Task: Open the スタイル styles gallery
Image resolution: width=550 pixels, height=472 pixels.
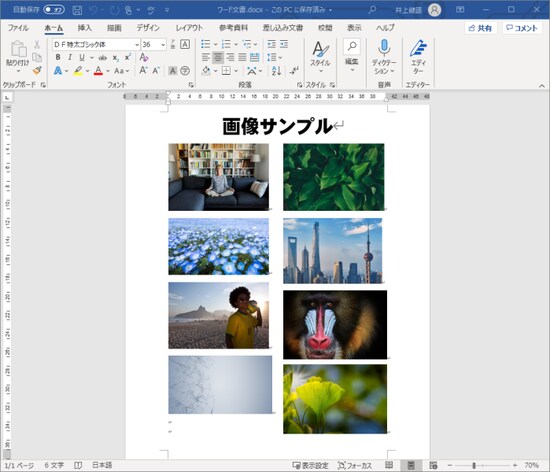Action: pyautogui.click(x=320, y=56)
